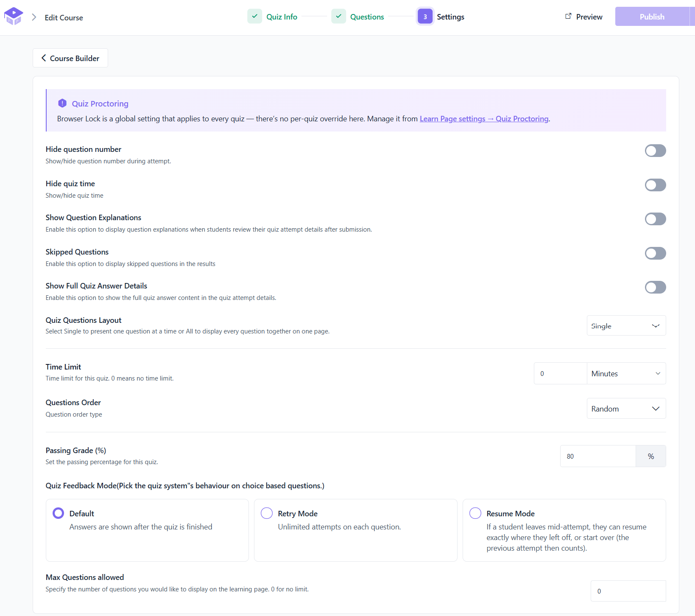Click the step 3 Settings badge

coord(425,17)
